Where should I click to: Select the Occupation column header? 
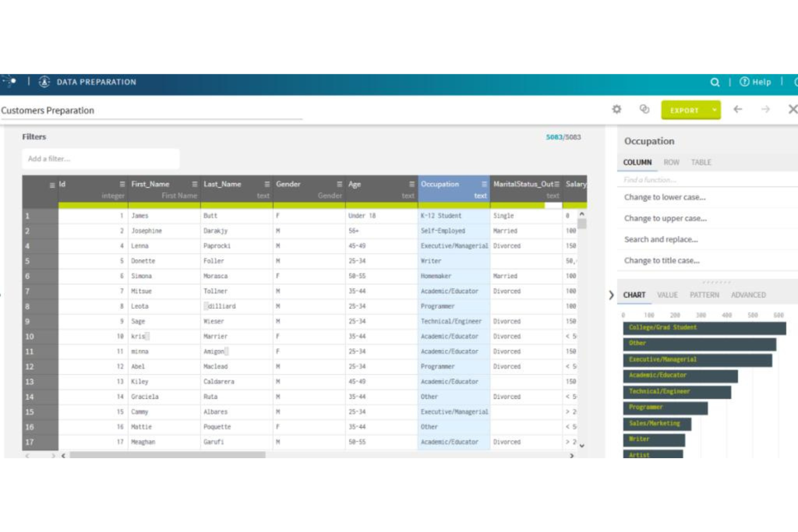tap(453, 189)
